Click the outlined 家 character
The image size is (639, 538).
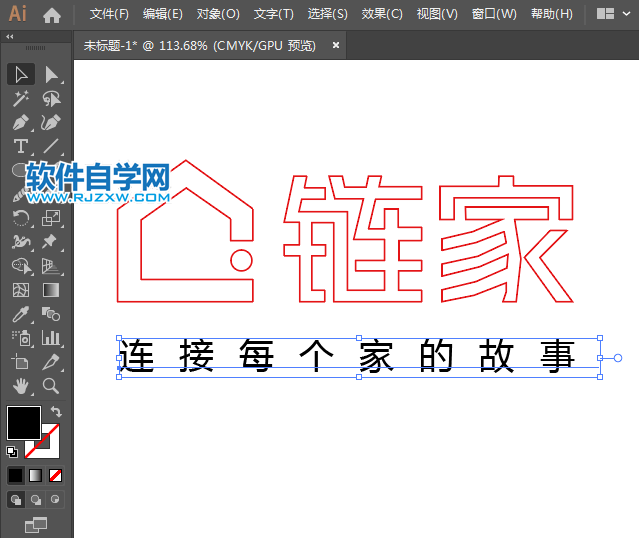[506, 239]
